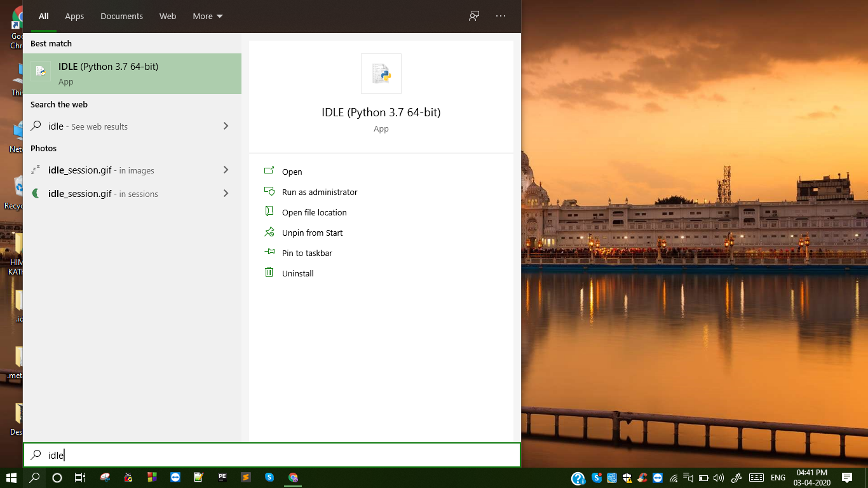Open Notepad++ from the taskbar
This screenshot has height=488, width=868.
(x=199, y=477)
